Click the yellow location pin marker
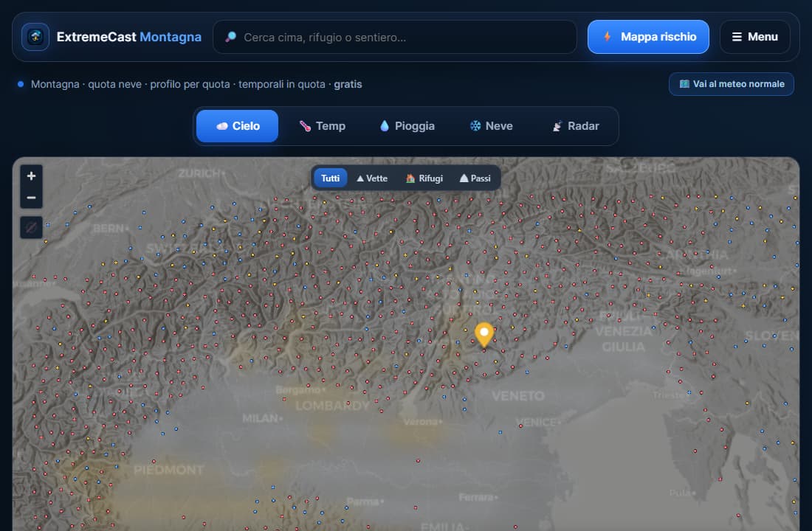Screen dimensions: 812x531 click(x=484, y=334)
